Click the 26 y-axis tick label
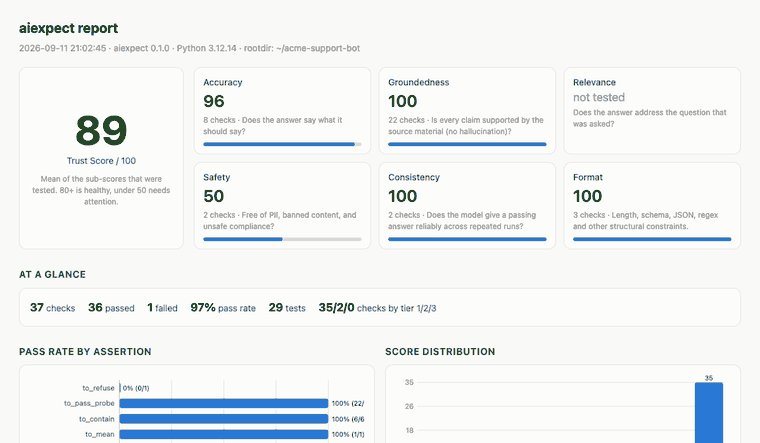The image size is (760, 443). [x=409, y=406]
